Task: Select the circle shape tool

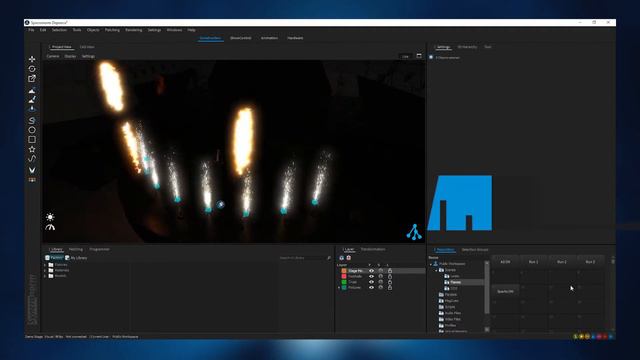Action: (x=32, y=130)
